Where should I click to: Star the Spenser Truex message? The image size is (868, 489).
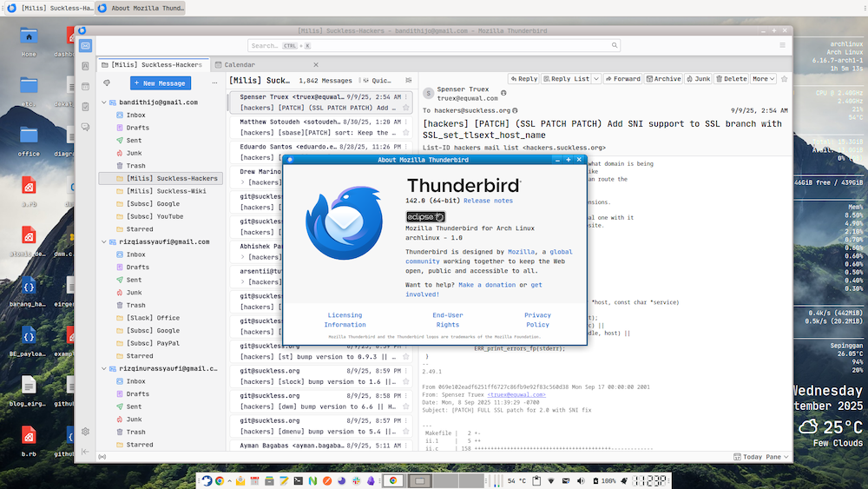[x=406, y=109]
